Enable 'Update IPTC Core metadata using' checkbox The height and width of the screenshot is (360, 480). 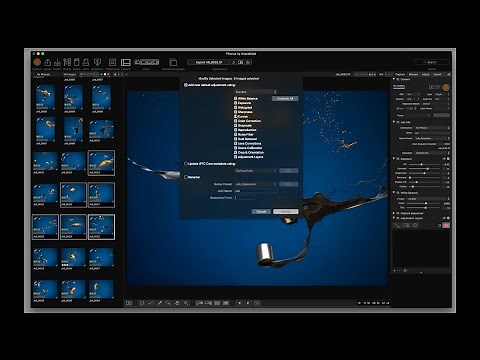[x=186, y=164]
